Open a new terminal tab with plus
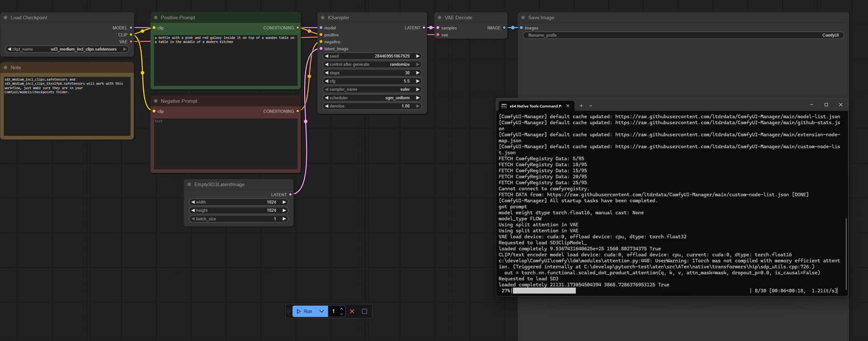Screen dimensions: 868x341 click(581, 106)
